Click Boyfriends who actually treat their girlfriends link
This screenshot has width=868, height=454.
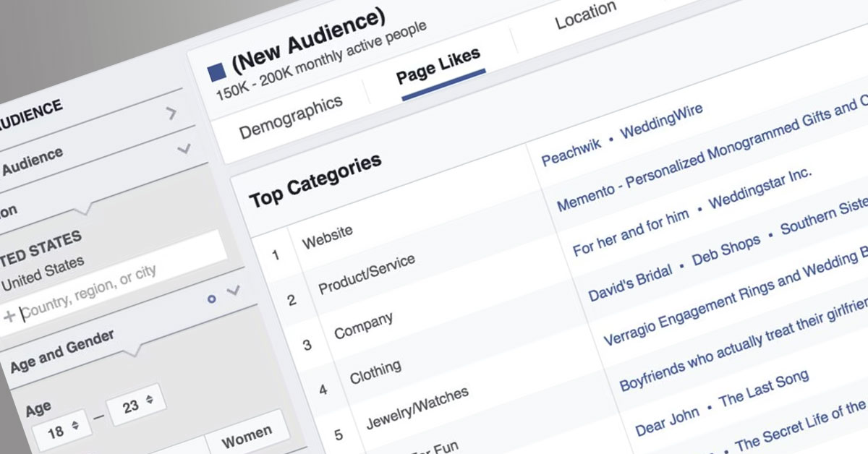pyautogui.click(x=744, y=345)
